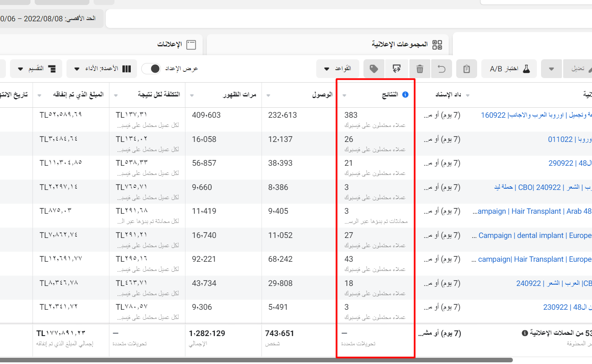Screen dimensions: 592x364
Task: Click the blue info icon beside النتائج
Action: 405,95
